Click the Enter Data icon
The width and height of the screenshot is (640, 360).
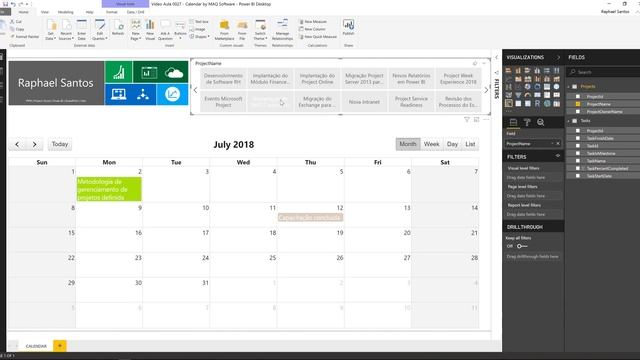(x=82, y=30)
